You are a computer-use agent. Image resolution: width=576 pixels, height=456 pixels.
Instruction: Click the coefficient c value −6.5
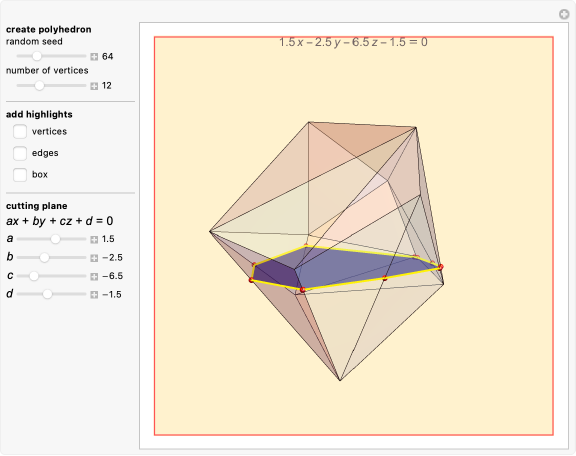pos(112,276)
